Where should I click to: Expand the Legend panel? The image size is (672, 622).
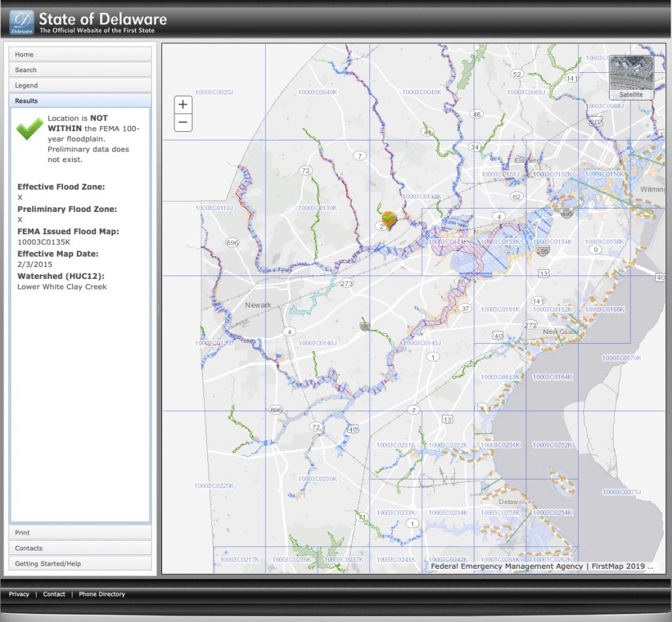pyautogui.click(x=80, y=85)
